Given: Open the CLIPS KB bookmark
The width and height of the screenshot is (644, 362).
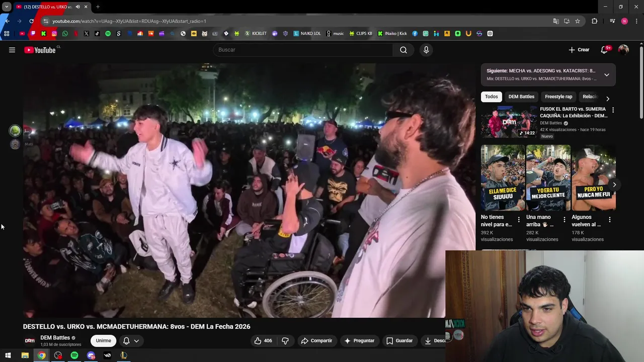Looking at the screenshot, I should tap(361, 34).
